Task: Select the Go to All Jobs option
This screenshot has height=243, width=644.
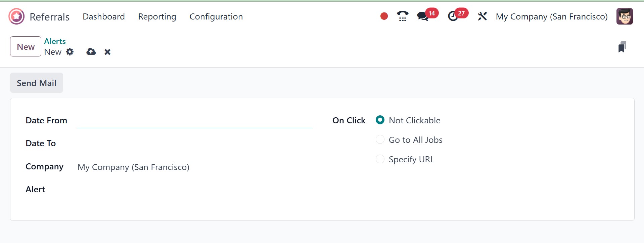Action: click(x=380, y=139)
